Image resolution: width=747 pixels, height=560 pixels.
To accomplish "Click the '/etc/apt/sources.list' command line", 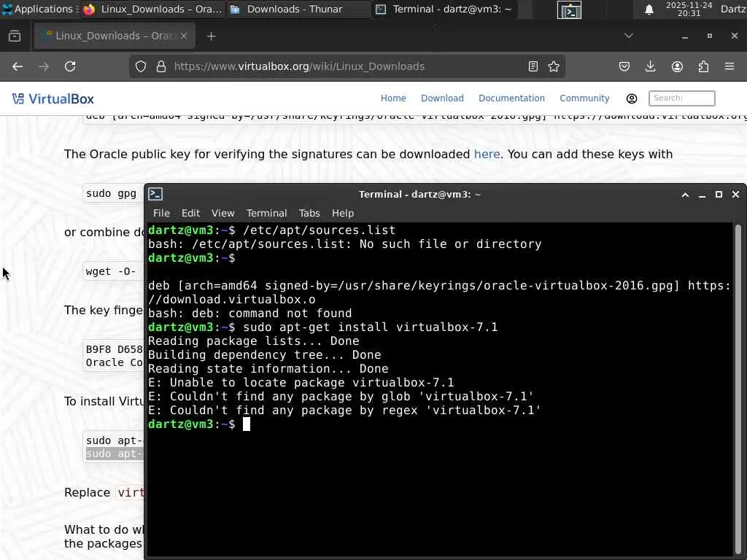I will click(320, 230).
